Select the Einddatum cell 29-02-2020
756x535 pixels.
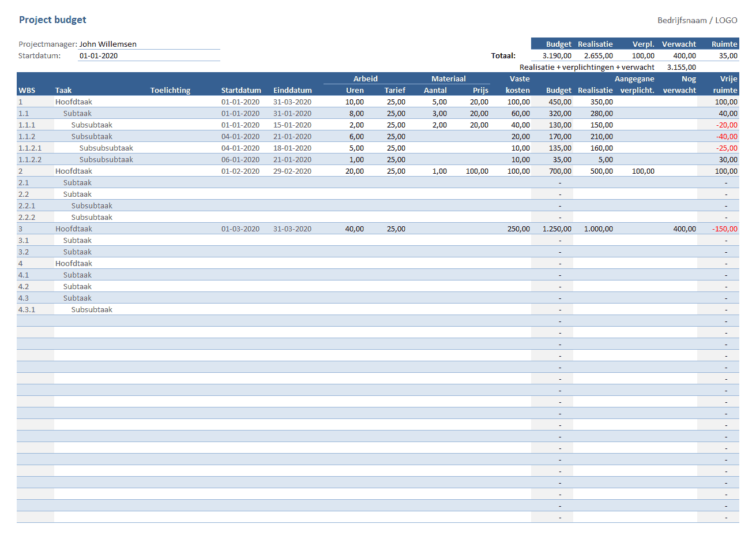(x=292, y=171)
